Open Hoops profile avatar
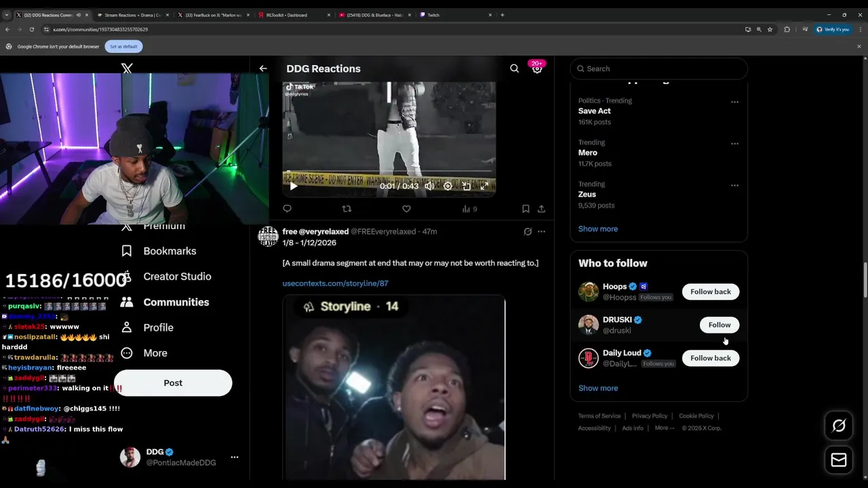This screenshot has height=488, width=868. pos(589,291)
